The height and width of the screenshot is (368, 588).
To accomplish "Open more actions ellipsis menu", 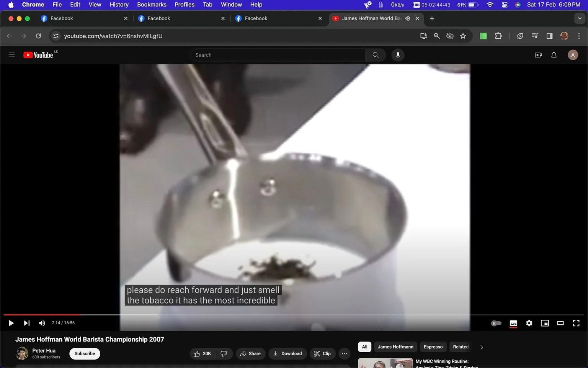I will (345, 353).
